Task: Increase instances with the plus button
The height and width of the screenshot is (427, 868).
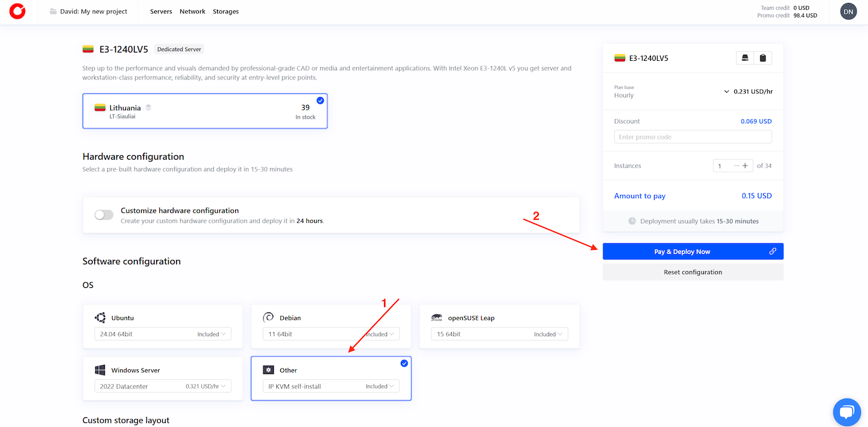Action: pyautogui.click(x=745, y=166)
